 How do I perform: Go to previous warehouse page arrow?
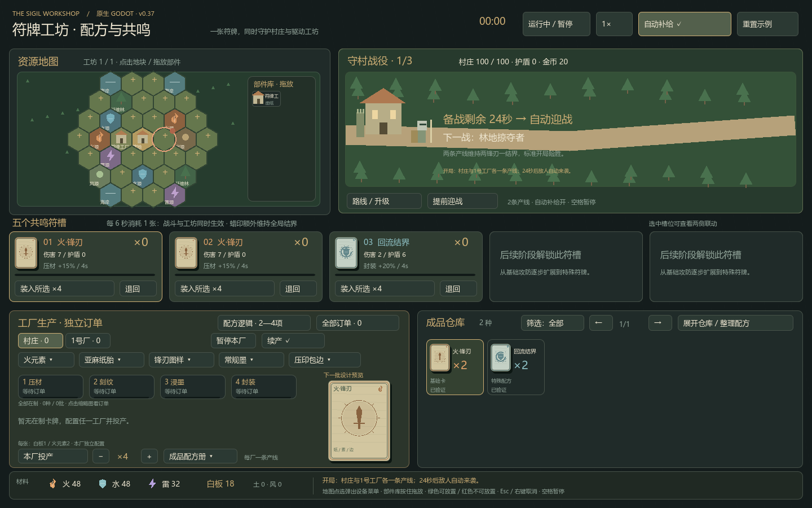point(602,323)
